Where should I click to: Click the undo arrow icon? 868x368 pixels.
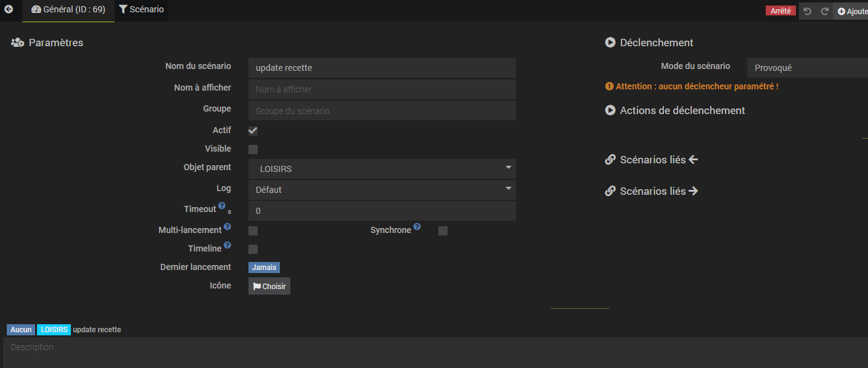point(808,11)
